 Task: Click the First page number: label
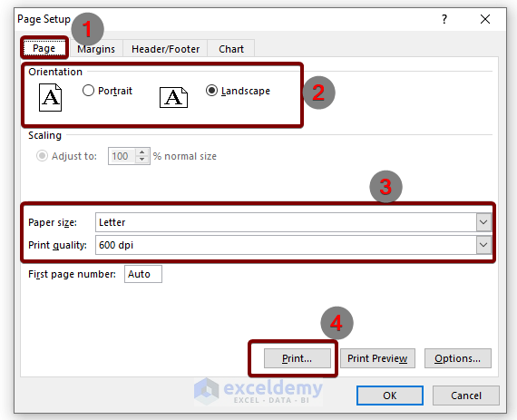72,274
